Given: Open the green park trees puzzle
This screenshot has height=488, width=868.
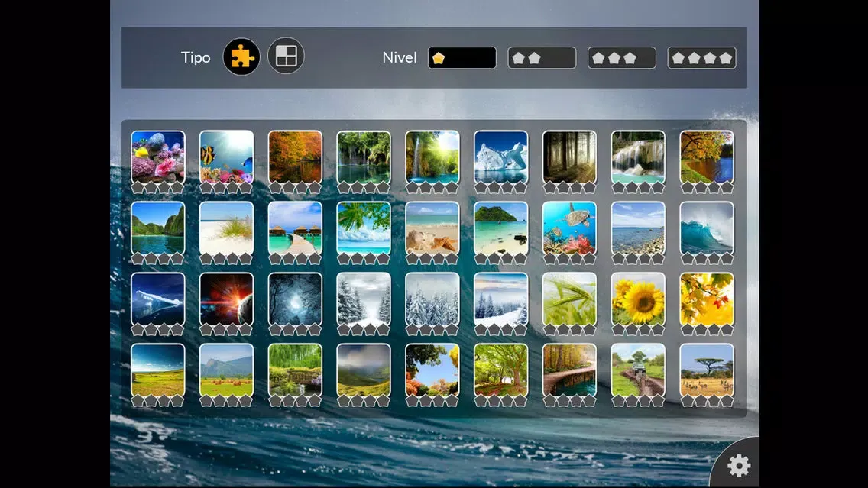Looking at the screenshot, I should pos(501,370).
